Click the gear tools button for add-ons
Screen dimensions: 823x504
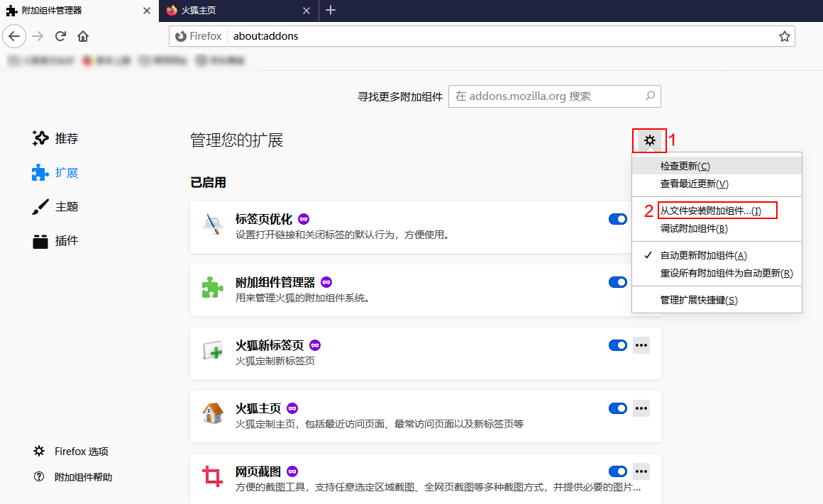tap(650, 140)
